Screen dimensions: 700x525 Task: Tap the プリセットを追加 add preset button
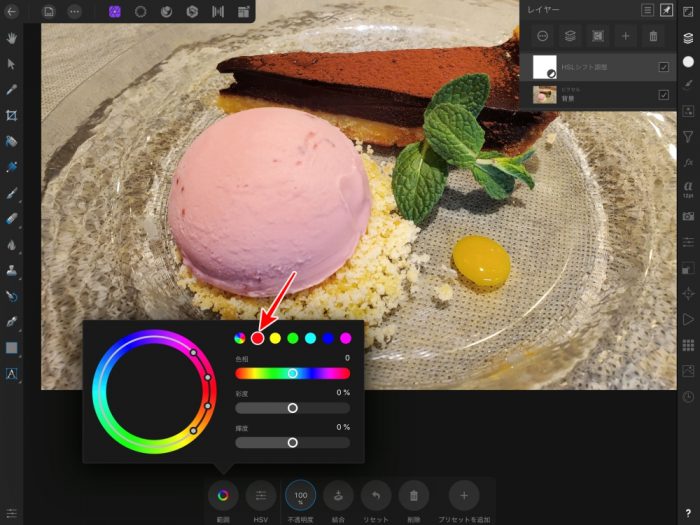click(464, 495)
